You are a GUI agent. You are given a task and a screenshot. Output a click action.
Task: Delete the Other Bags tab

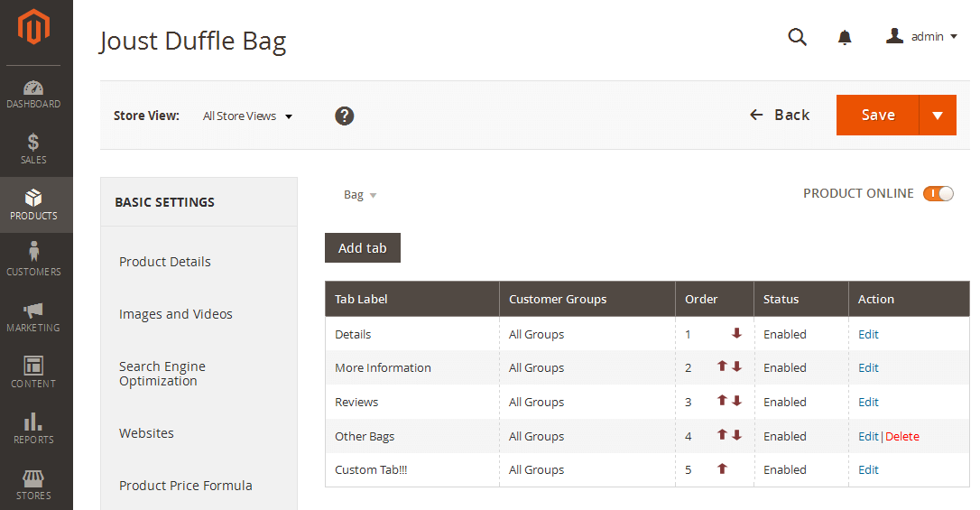click(901, 436)
